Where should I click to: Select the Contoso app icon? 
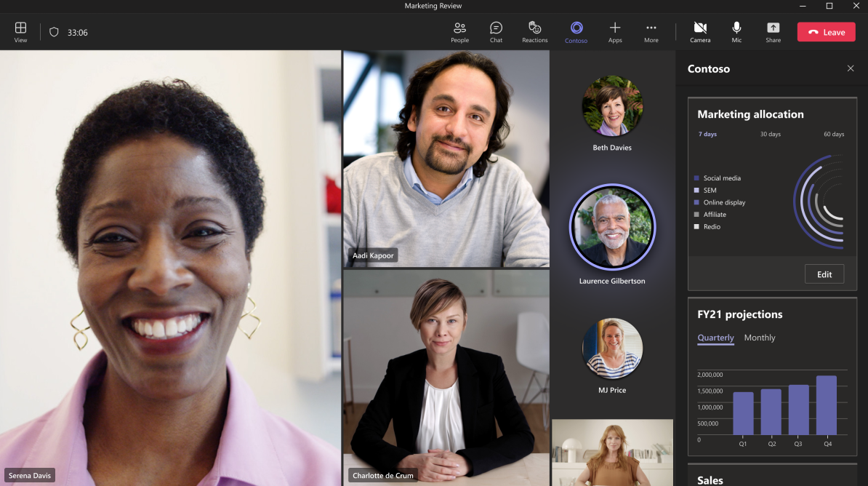pyautogui.click(x=576, y=31)
